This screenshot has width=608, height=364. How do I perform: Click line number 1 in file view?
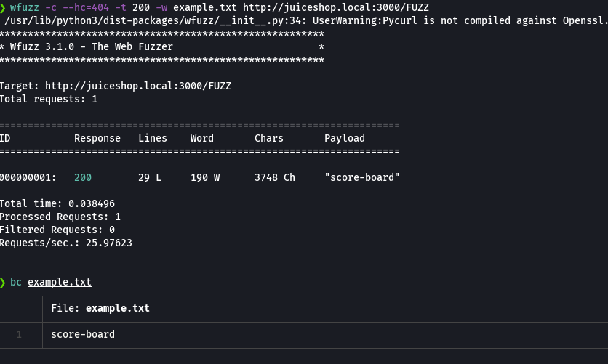point(19,334)
